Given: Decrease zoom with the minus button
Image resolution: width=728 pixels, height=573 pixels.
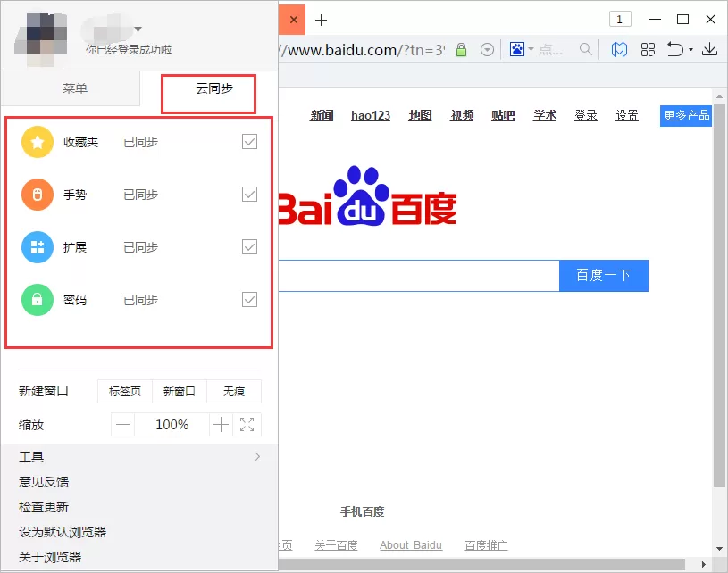Looking at the screenshot, I should (x=123, y=425).
